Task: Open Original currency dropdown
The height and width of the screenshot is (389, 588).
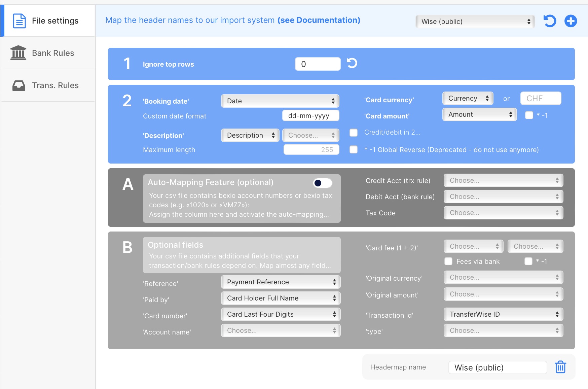Action: point(503,277)
